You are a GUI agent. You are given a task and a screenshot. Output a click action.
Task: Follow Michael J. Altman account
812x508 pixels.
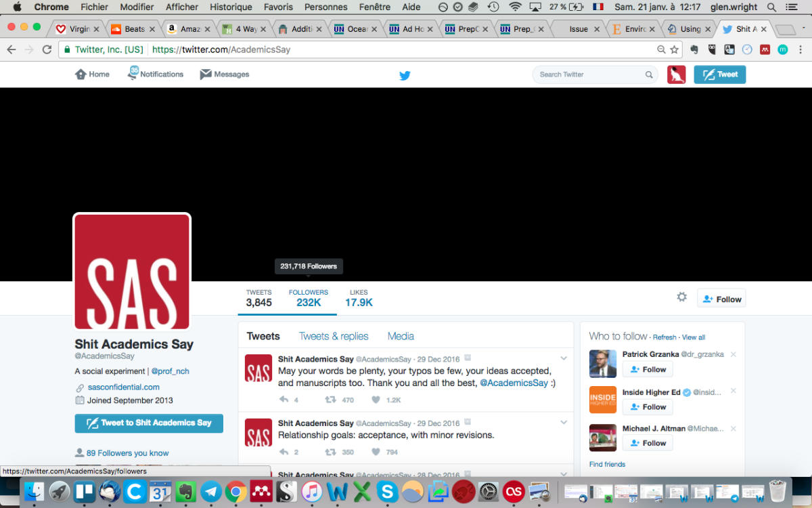point(648,443)
